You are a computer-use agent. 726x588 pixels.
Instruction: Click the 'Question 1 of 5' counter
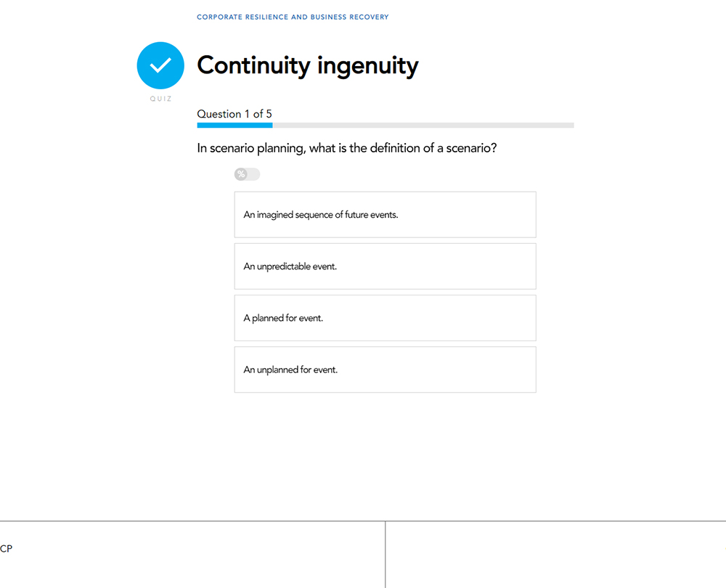point(234,114)
